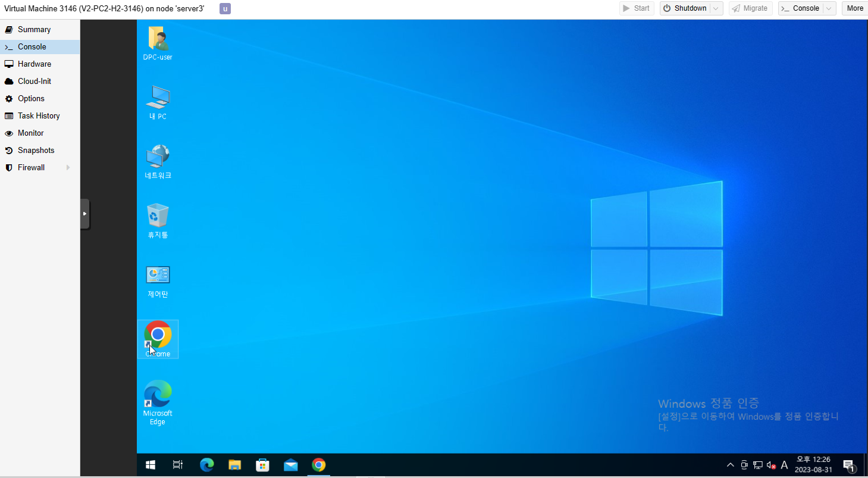Go to the Hardware section
Viewport: 868px width, 478px height.
pos(40,64)
